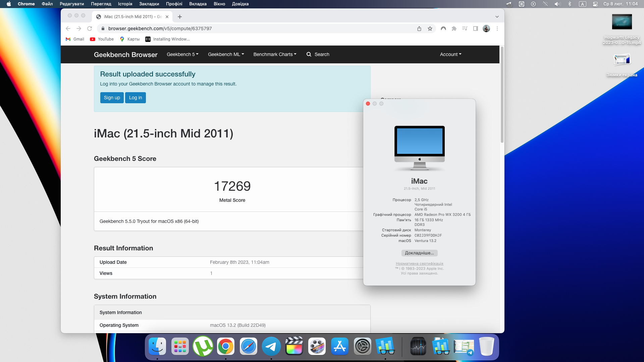Toggle Bluetooth icon in menu bar
644x362 pixels.
[x=570, y=4]
